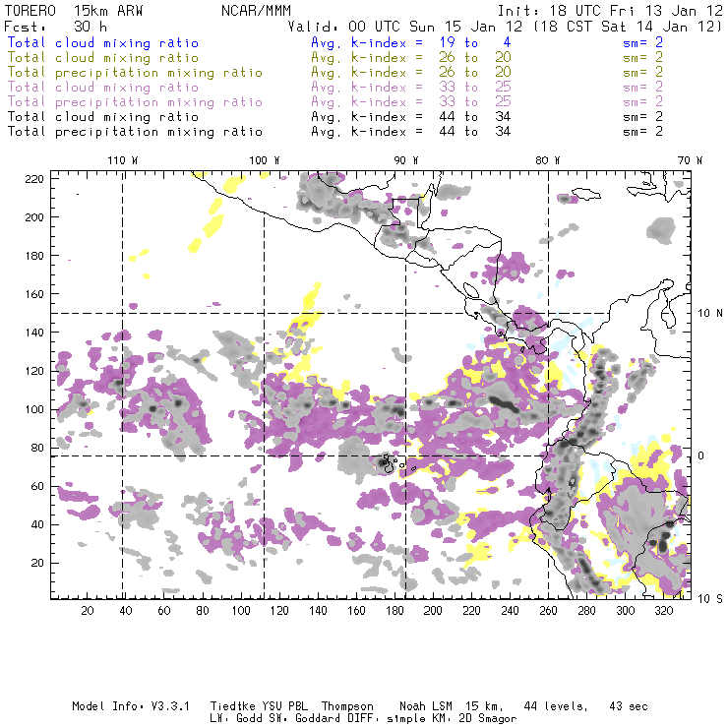Select the '44 levels,' text
This screenshot has height=728, width=728.
point(556,706)
